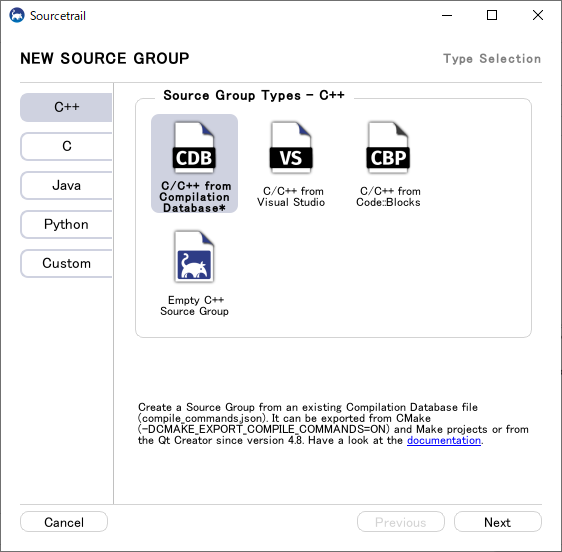
Task: Select the CDB Compilation Database file icon
Action: tap(194, 147)
